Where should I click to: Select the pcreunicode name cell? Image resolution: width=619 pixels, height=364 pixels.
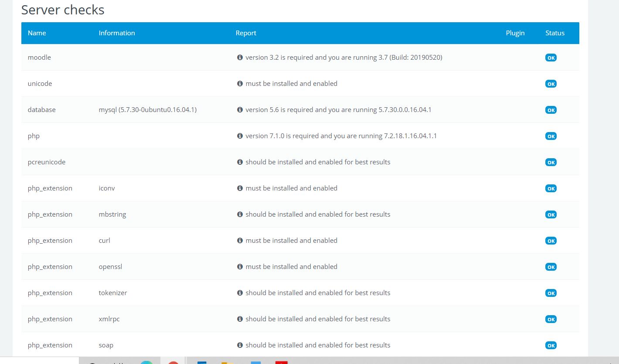click(x=46, y=162)
